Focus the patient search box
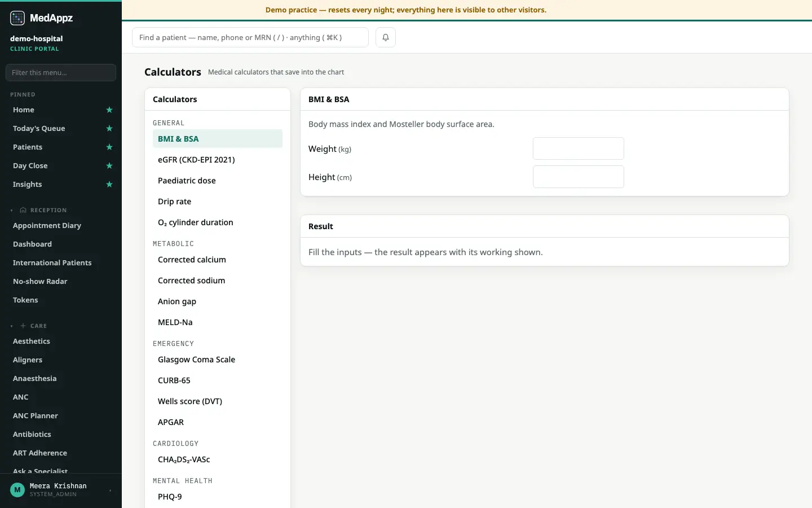Screen dimensions: 812x508 coord(250,37)
